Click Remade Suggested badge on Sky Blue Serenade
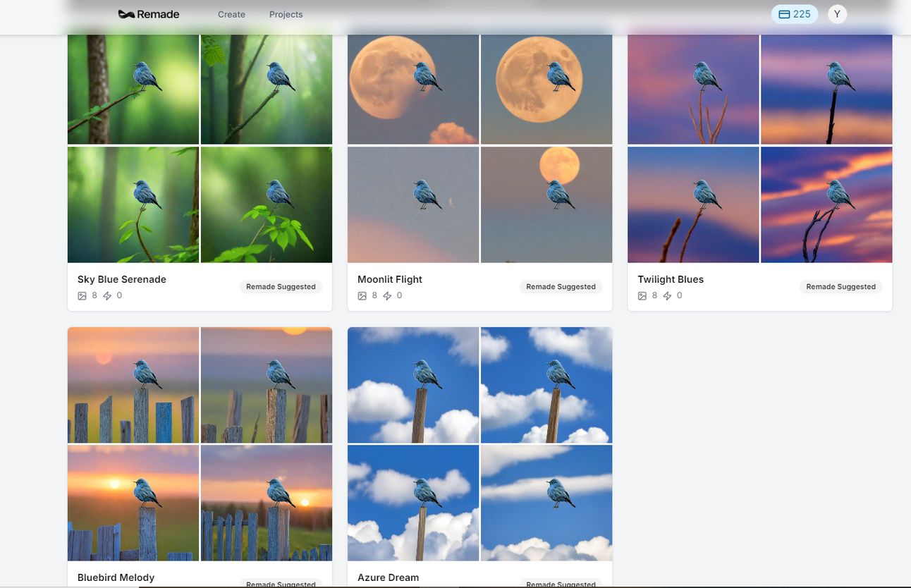911x588 pixels. tap(281, 287)
